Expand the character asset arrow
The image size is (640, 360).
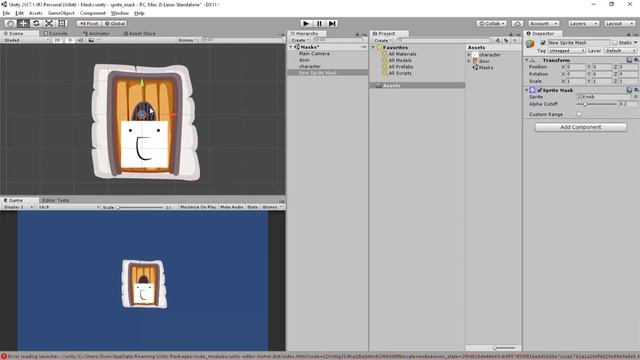[x=469, y=54]
